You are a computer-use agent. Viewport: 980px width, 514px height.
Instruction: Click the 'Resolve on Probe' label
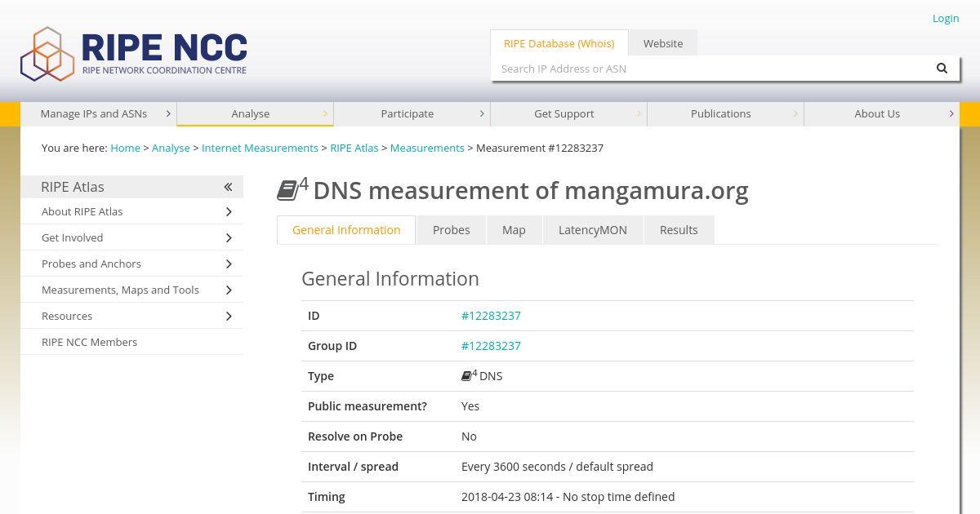[x=355, y=436]
